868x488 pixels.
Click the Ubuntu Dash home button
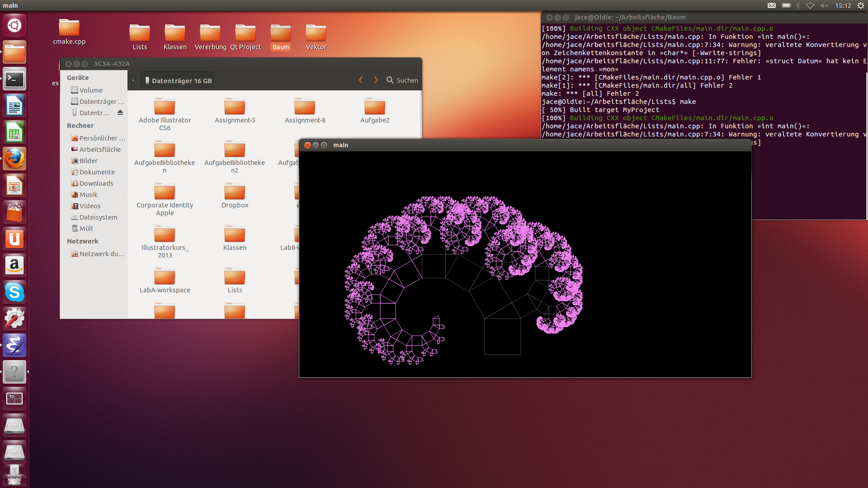pyautogui.click(x=14, y=25)
